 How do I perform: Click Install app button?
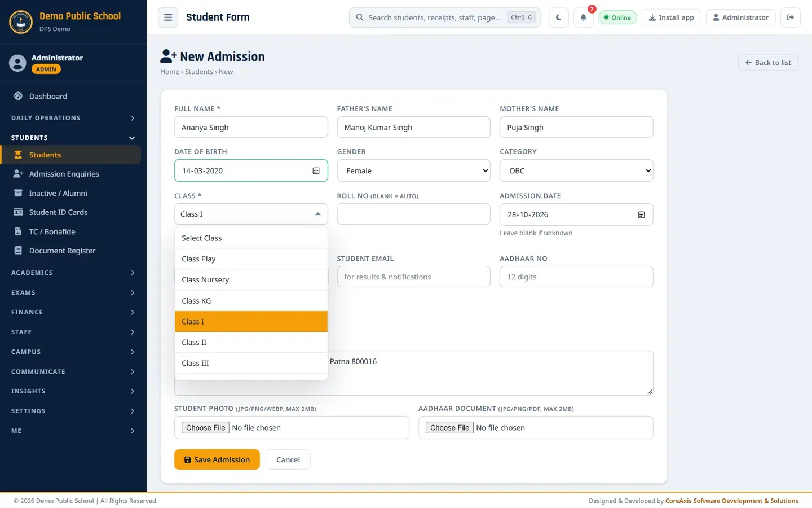(x=671, y=17)
